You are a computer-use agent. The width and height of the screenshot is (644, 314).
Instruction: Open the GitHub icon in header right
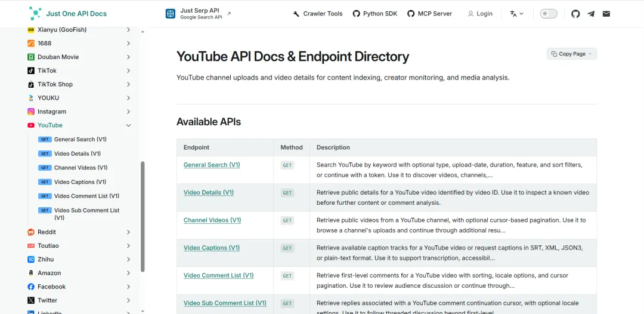click(575, 14)
